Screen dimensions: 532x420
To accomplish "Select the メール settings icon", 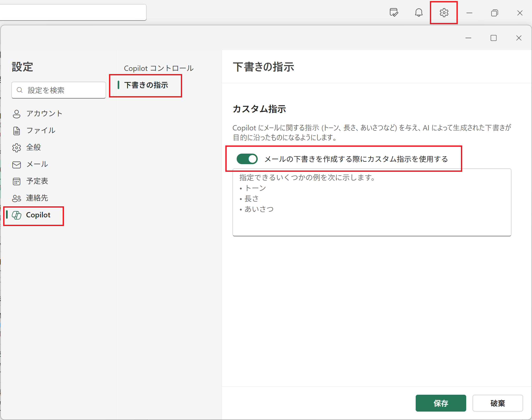I will (x=16, y=164).
